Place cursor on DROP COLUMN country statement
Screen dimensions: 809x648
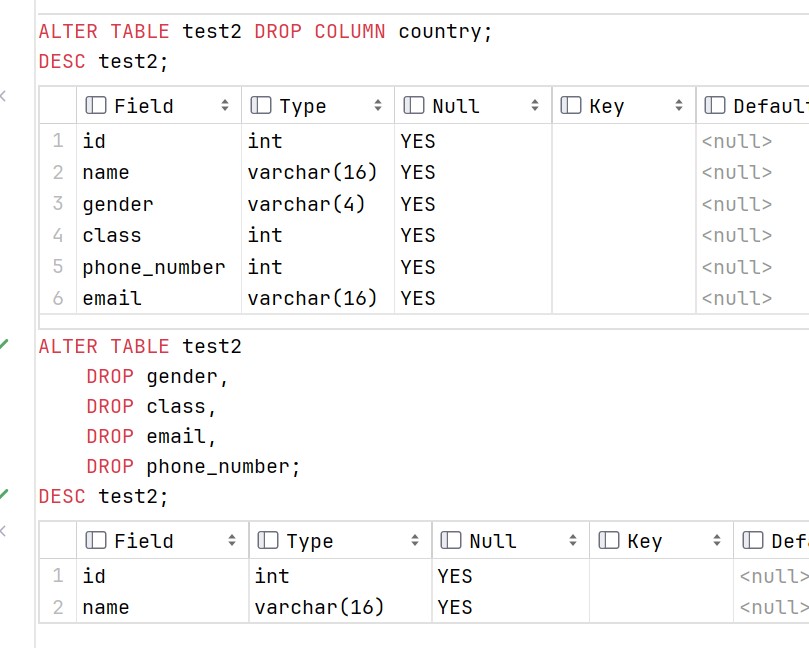[265, 31]
